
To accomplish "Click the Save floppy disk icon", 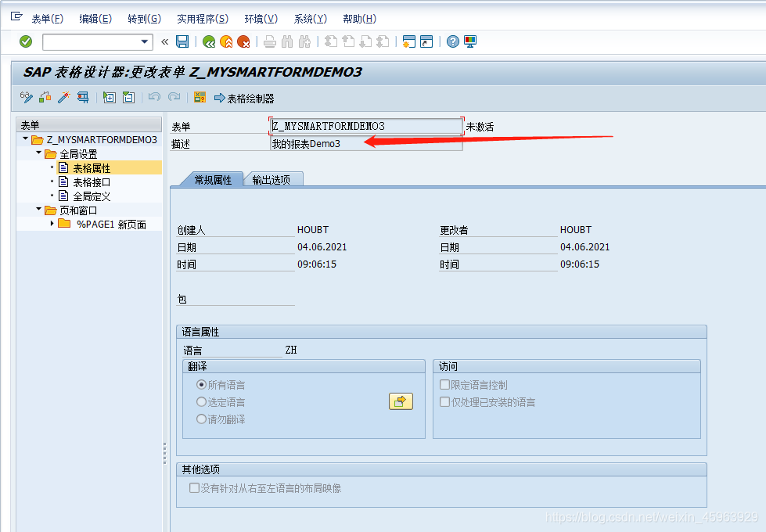I will coord(182,42).
